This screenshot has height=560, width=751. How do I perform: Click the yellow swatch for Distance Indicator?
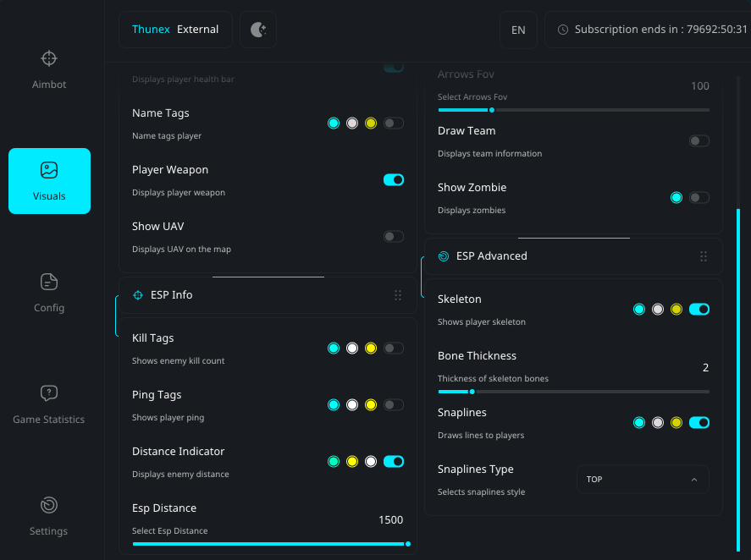(x=352, y=461)
